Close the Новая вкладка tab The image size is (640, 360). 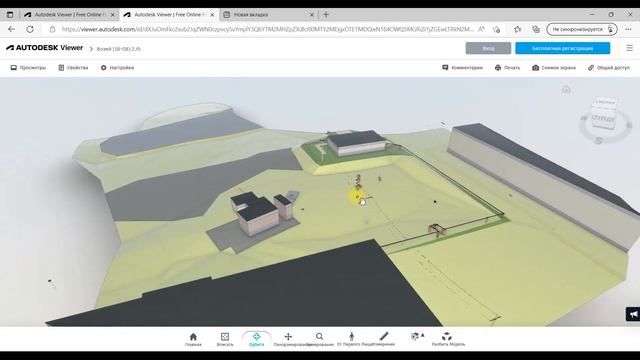[312, 15]
